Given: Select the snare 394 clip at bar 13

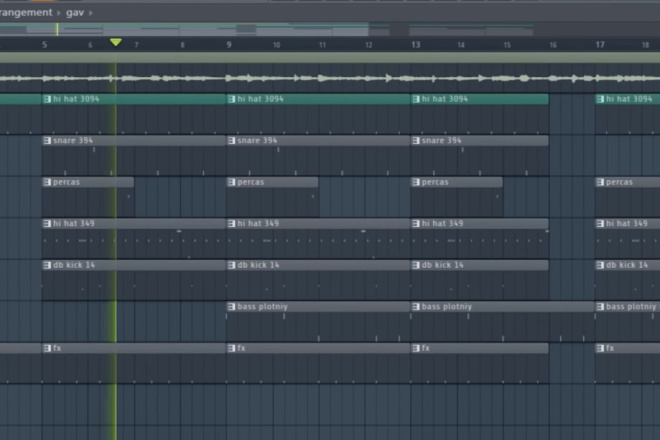Looking at the screenshot, I should point(479,141).
